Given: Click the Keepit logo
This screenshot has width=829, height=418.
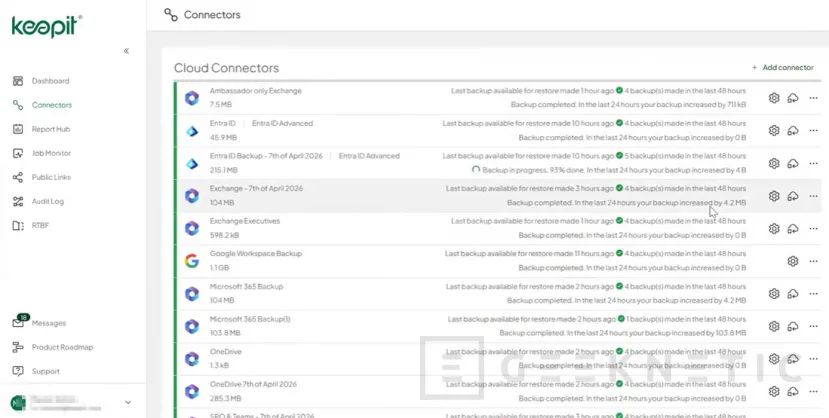Looking at the screenshot, I should [x=47, y=26].
